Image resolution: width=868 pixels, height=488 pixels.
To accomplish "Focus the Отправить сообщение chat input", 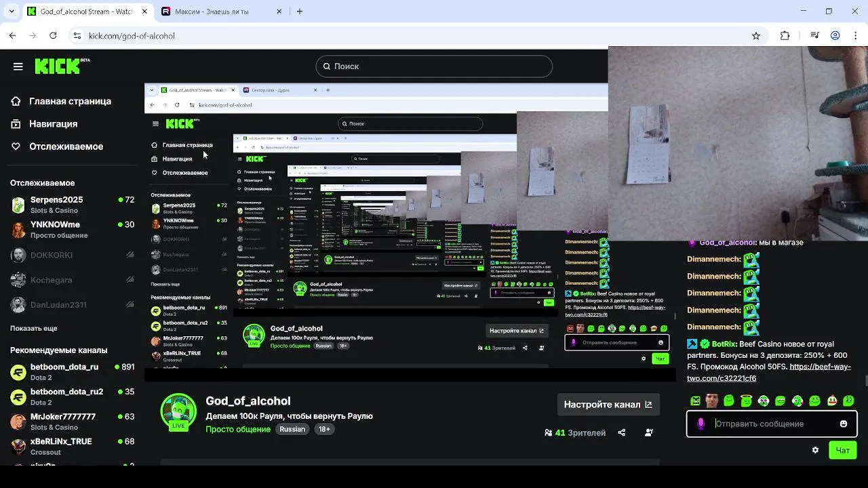I will pos(772,424).
